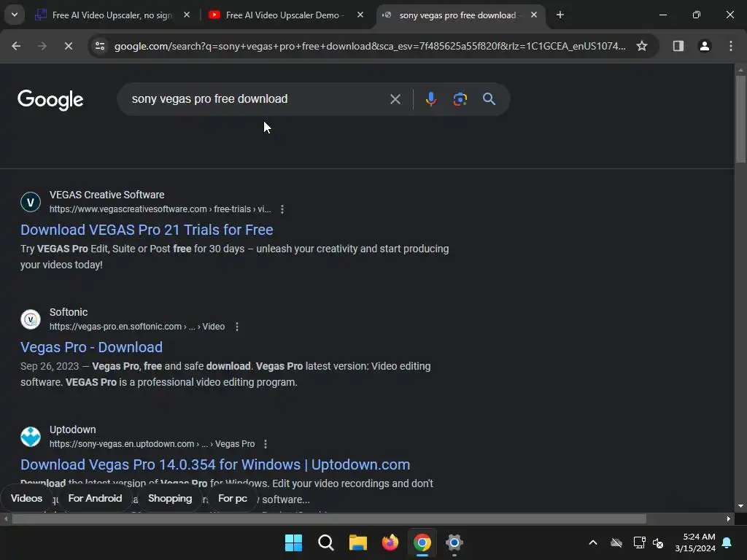
Task: Click the vegascreativesoftware.com URL breadcrumb
Action: [x=160, y=209]
